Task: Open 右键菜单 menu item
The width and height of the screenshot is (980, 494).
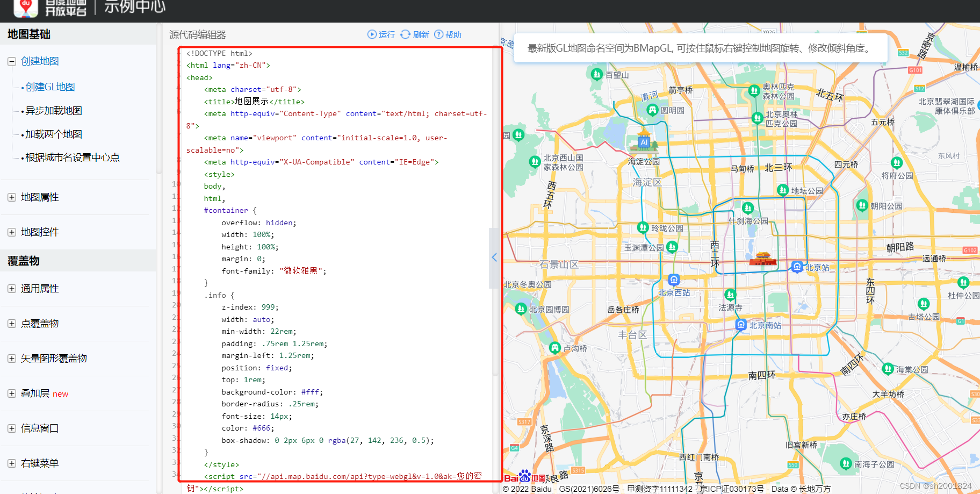Action: click(40, 463)
